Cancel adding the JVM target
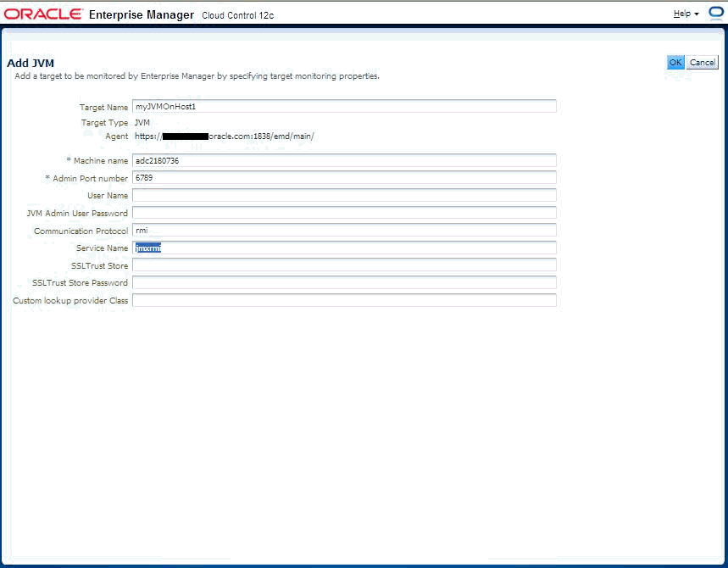728x568 pixels. (702, 62)
